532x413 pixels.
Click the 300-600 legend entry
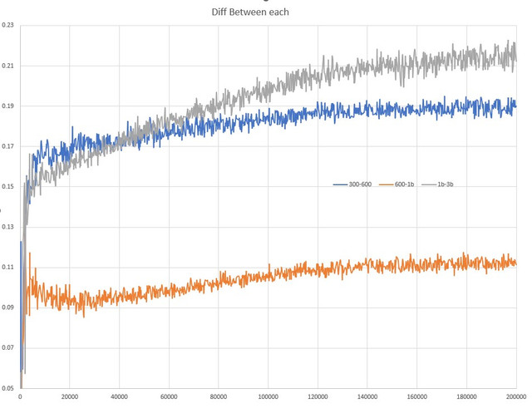click(x=352, y=184)
